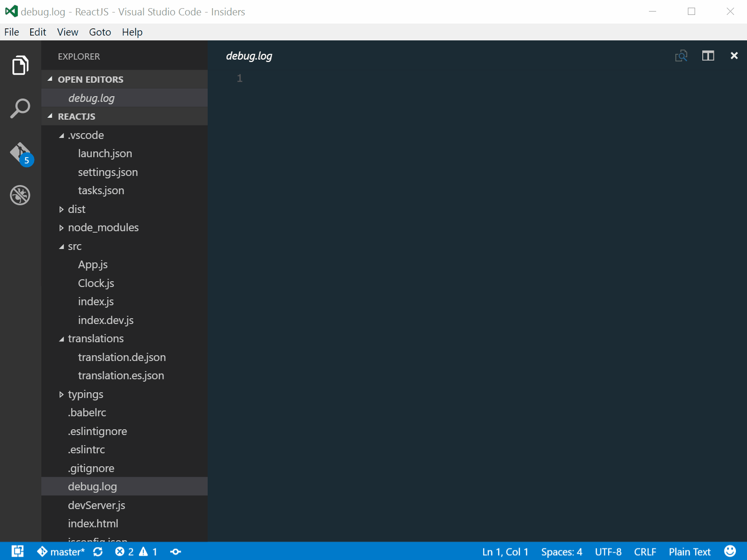The image size is (747, 560).
Task: Open launch.json file
Action: (x=124, y=153)
